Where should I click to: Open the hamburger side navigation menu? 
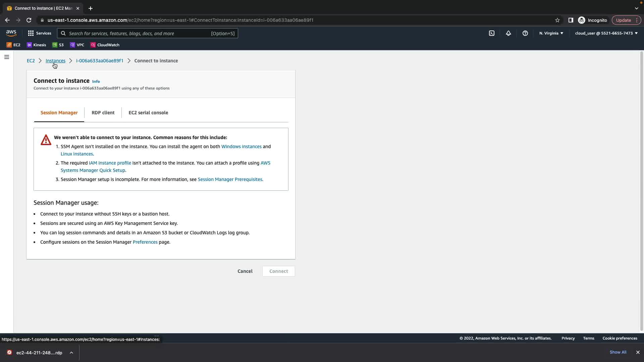6,57
